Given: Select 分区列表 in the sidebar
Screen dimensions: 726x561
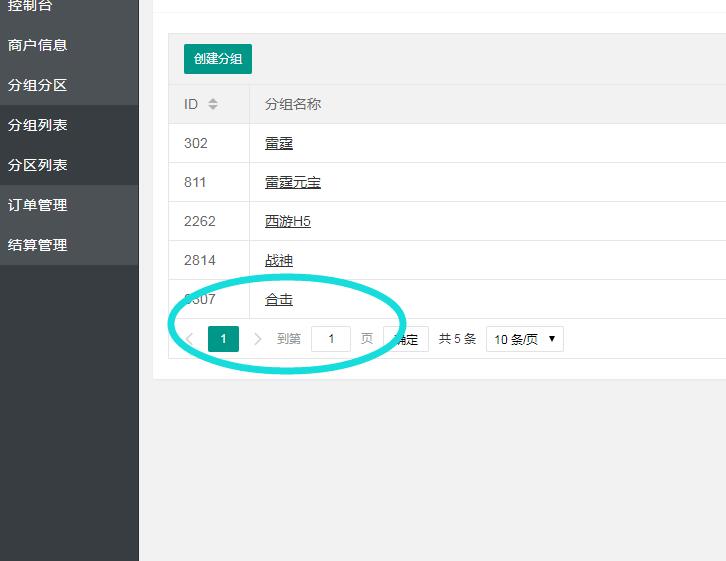Looking at the screenshot, I should 38,165.
